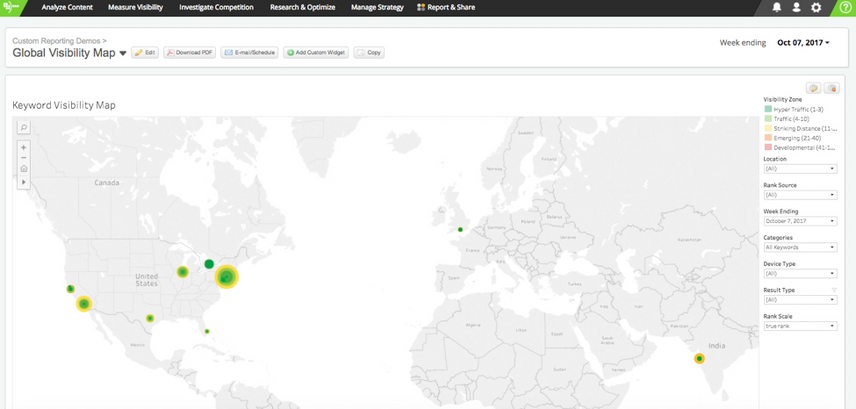This screenshot has height=409, width=856.
Task: Open the Global Visibility Map title dropdown
Action: (x=123, y=54)
